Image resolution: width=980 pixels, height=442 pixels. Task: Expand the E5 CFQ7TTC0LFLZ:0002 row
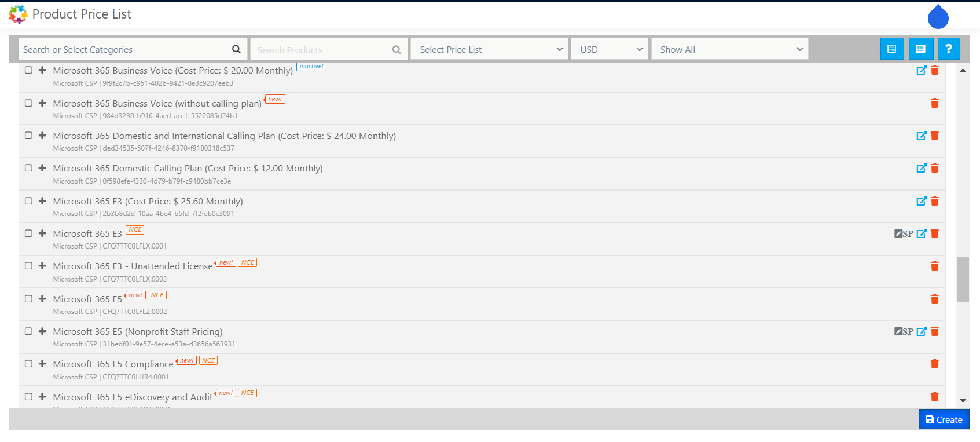42,299
